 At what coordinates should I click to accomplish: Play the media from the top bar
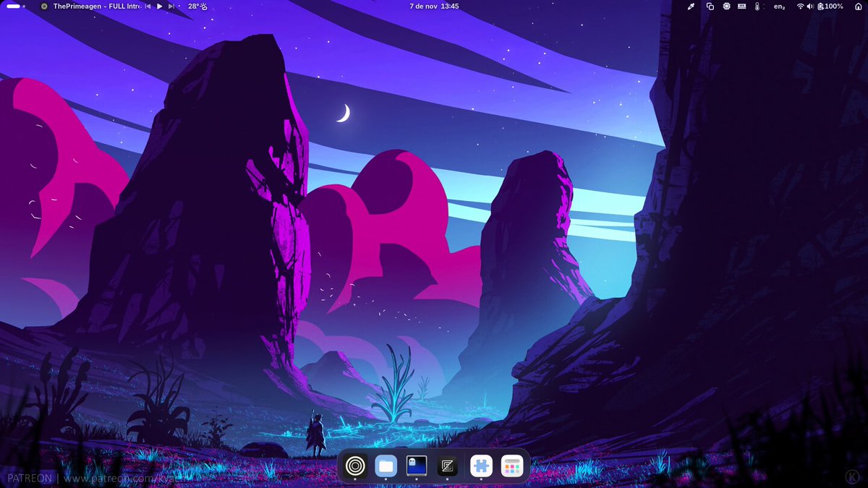(160, 6)
